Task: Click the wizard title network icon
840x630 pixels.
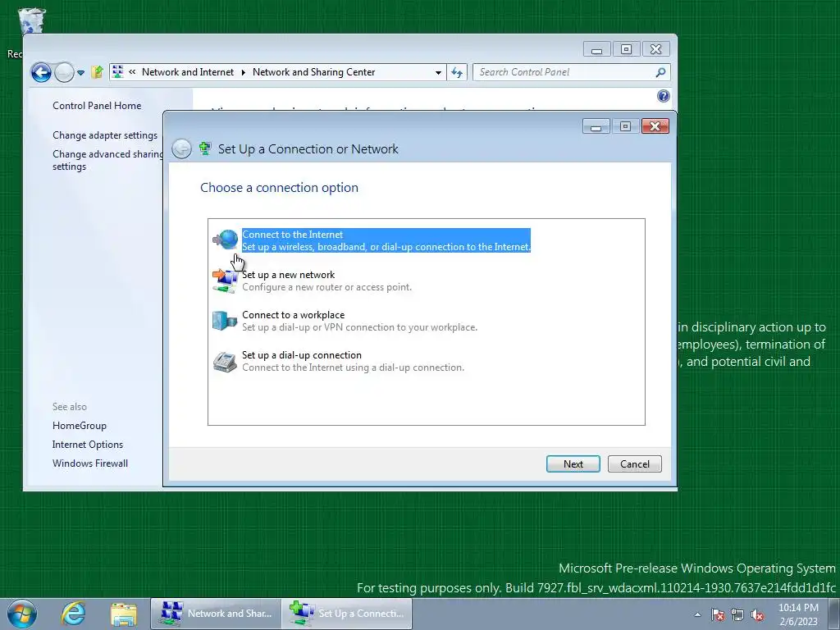Action: click(x=204, y=148)
